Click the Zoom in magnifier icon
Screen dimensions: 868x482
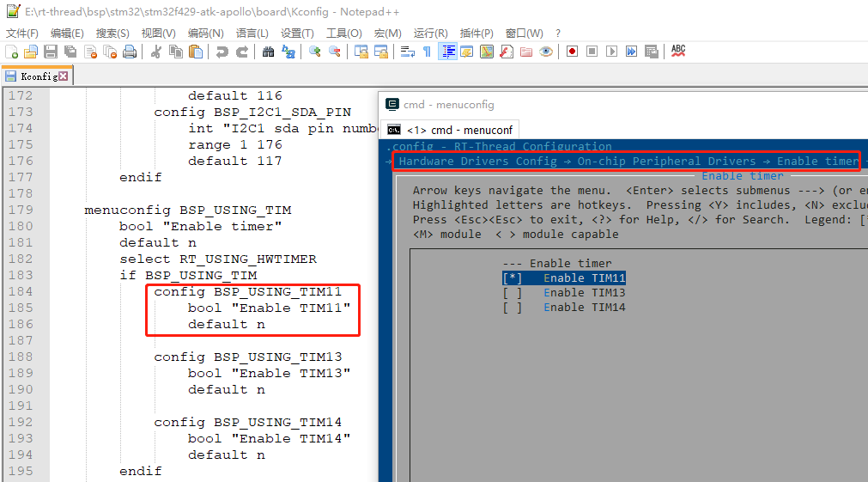tap(315, 52)
